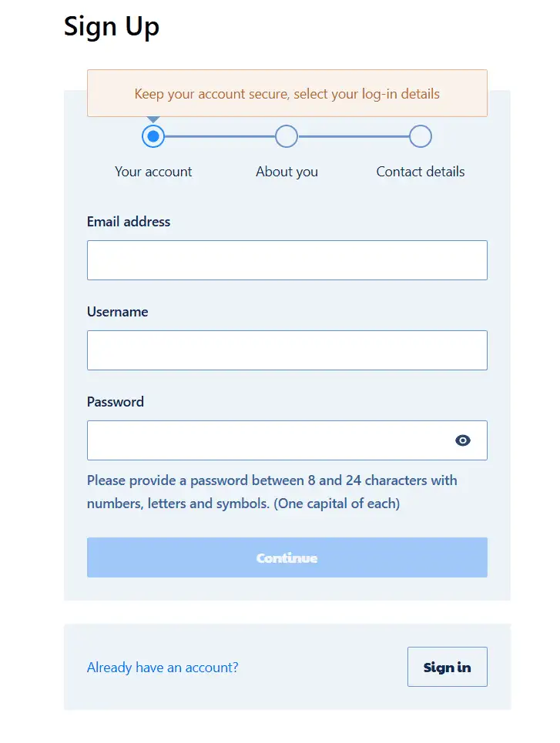
Task: Click the Sign Up page heading
Action: [x=112, y=27]
